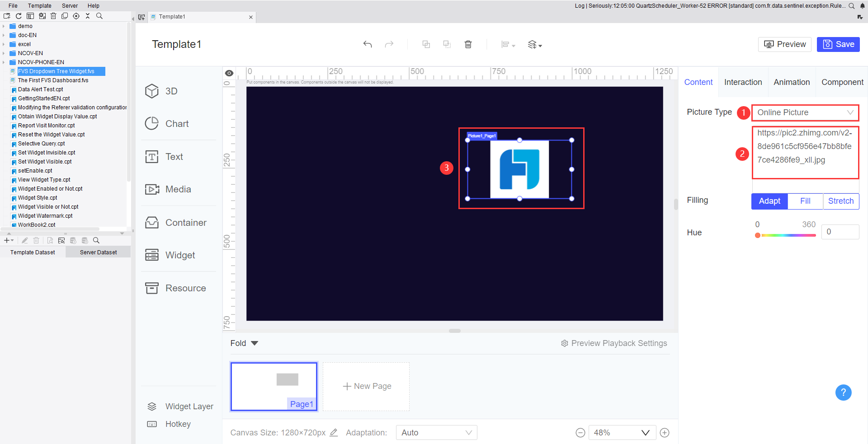Open the Picture Type dropdown

tap(805, 112)
